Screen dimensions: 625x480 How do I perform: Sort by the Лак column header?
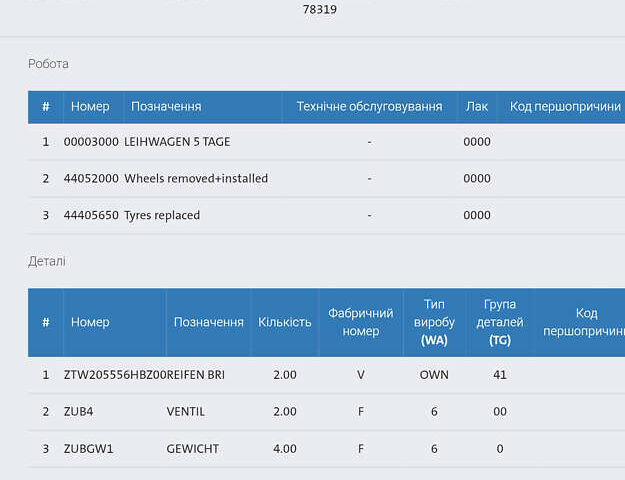477,107
